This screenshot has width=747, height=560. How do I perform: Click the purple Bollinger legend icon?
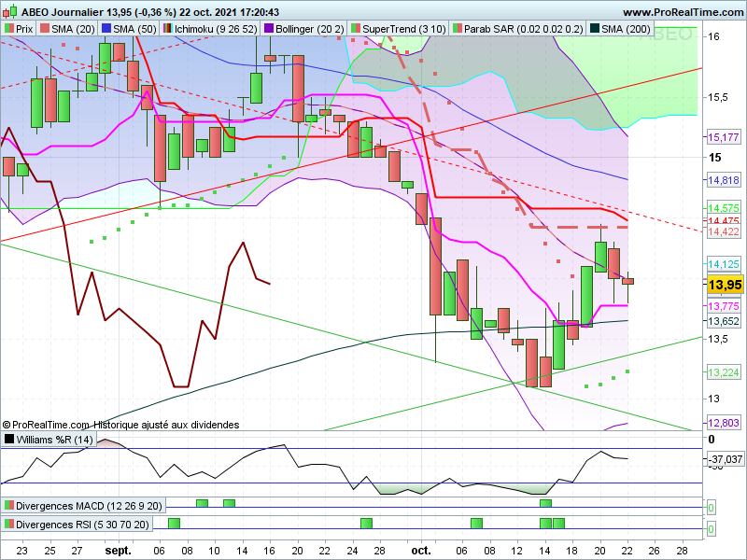(269, 29)
